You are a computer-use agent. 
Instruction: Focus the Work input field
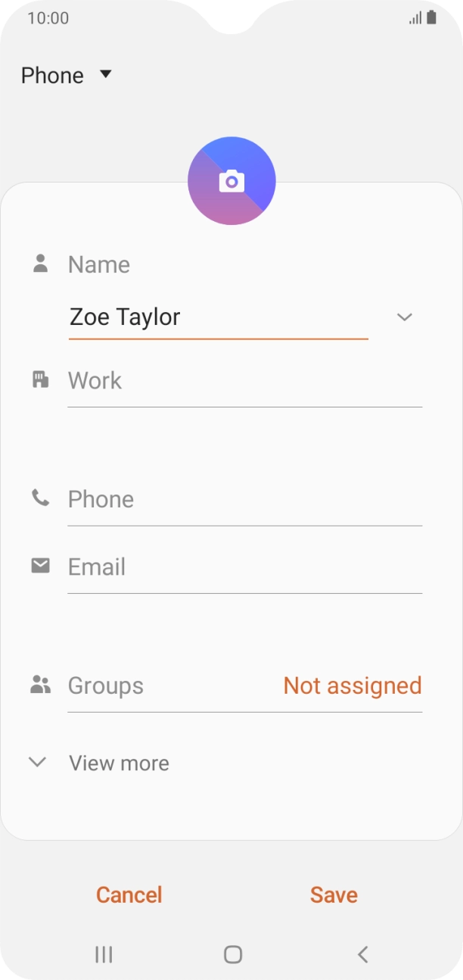(x=244, y=381)
